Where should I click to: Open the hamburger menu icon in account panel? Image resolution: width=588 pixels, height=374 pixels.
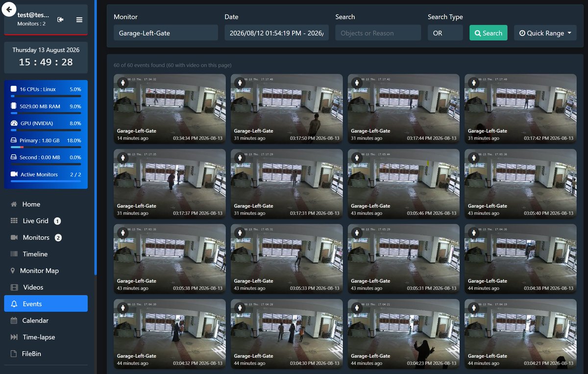(79, 20)
